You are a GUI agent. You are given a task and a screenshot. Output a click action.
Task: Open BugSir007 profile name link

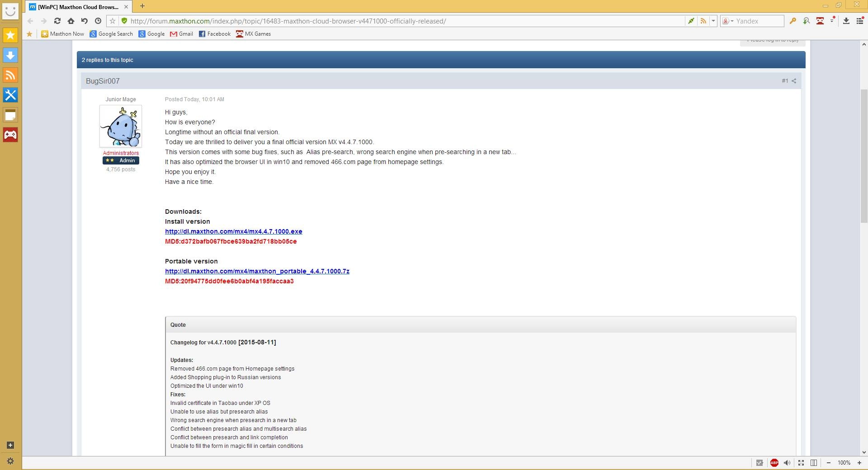tap(103, 81)
